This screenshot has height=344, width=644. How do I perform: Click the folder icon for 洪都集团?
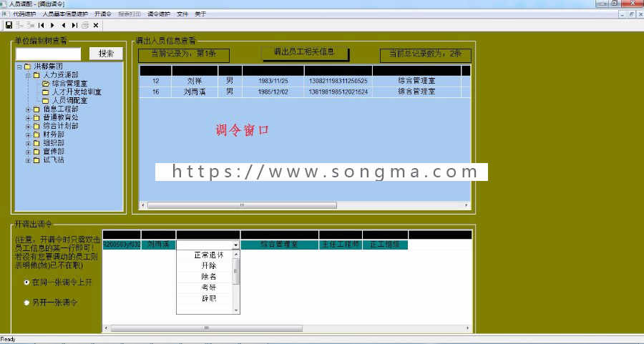click(27, 67)
